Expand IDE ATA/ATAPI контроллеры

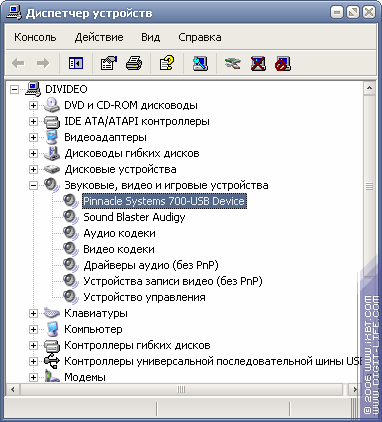coord(33,121)
